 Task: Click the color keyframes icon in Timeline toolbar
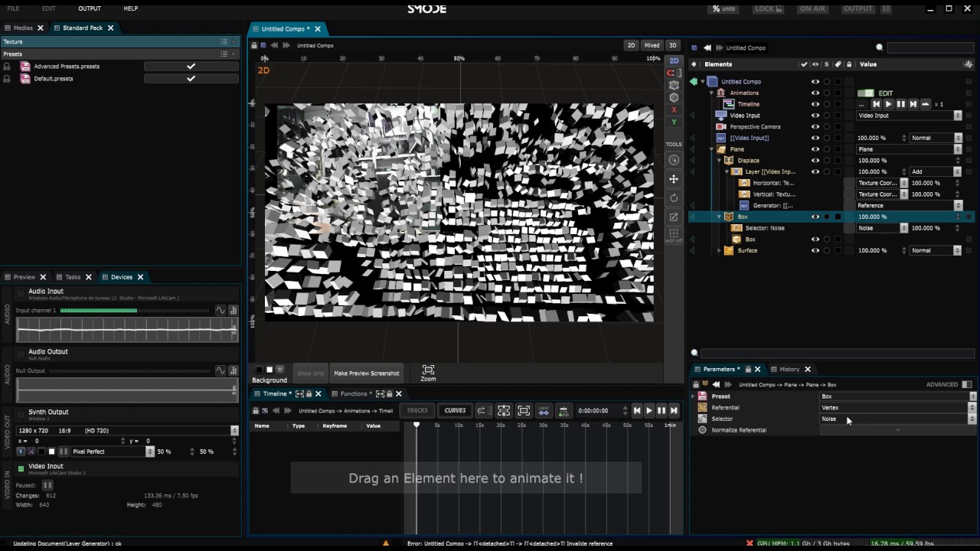click(x=544, y=411)
